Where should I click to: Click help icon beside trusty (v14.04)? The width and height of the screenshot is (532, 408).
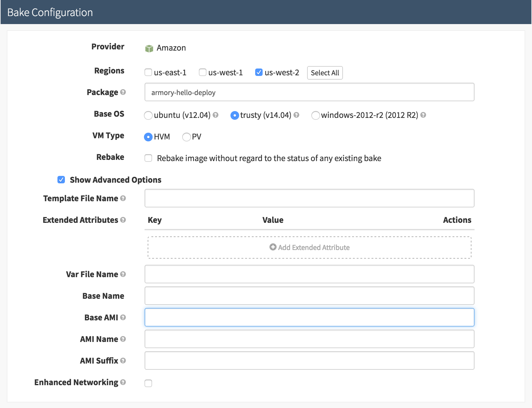click(x=296, y=115)
